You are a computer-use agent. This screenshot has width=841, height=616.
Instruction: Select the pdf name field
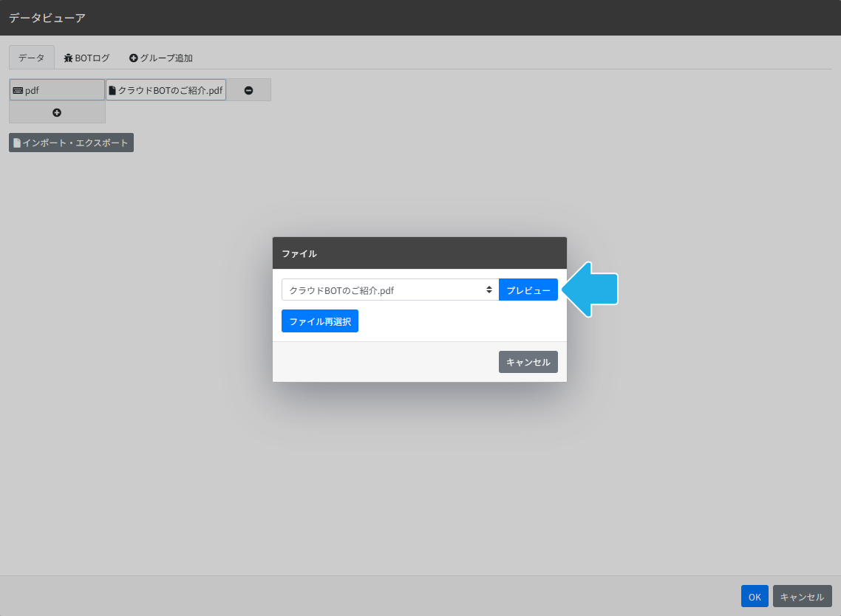[x=57, y=90]
